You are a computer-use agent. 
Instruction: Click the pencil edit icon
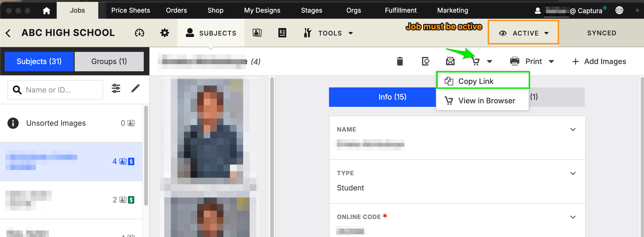[x=135, y=88]
